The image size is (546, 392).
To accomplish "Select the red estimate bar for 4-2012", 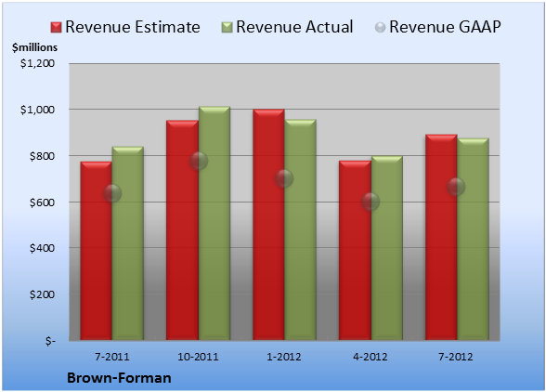I will point(355,250).
